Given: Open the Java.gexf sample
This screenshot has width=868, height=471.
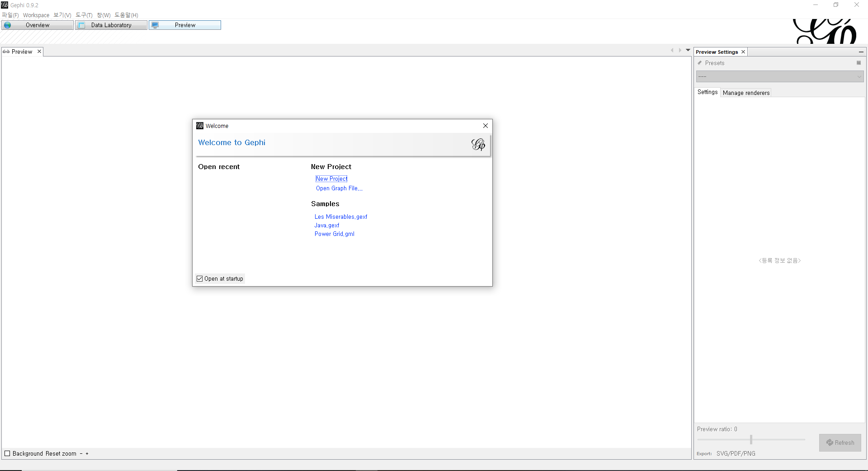Looking at the screenshot, I should (x=327, y=226).
